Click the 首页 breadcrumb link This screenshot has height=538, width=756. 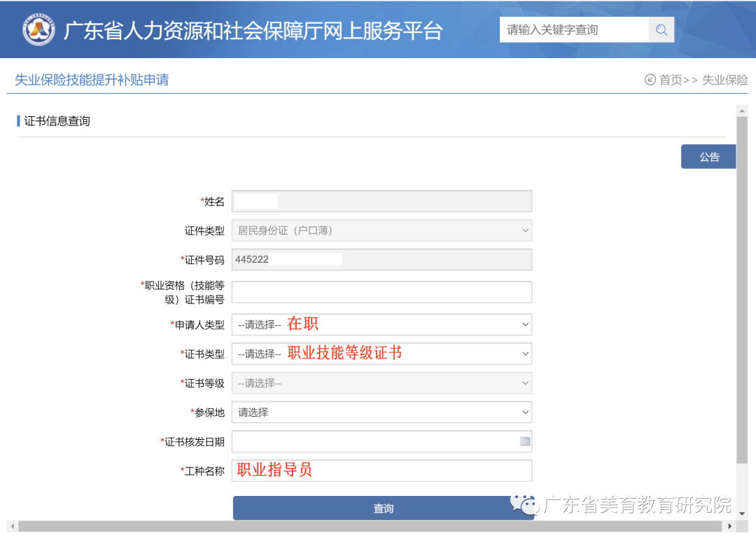(671, 80)
